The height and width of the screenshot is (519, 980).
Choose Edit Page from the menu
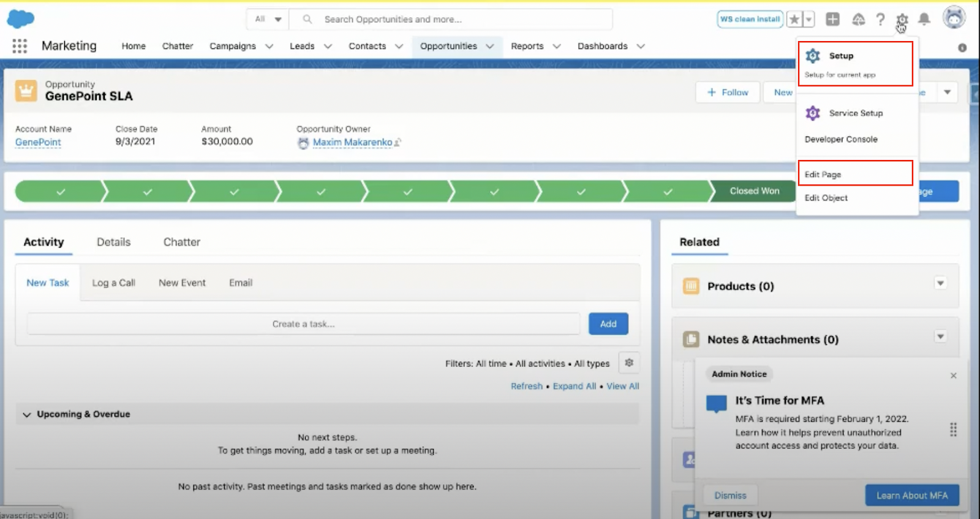point(855,173)
